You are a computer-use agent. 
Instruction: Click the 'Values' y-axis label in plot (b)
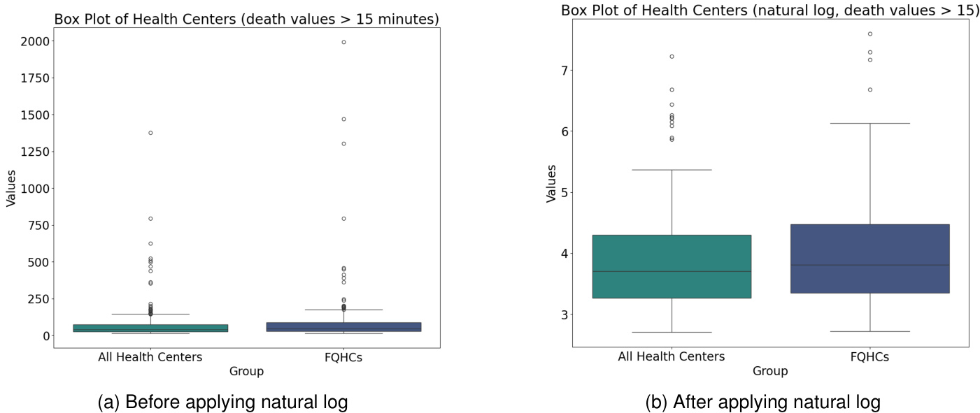point(551,183)
